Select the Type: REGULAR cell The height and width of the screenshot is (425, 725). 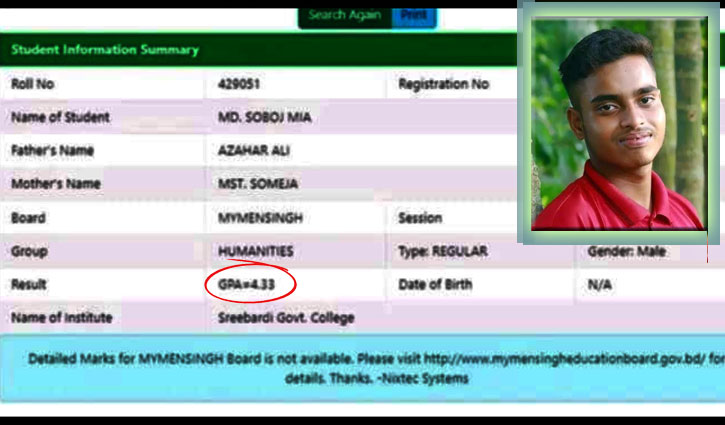coord(443,251)
